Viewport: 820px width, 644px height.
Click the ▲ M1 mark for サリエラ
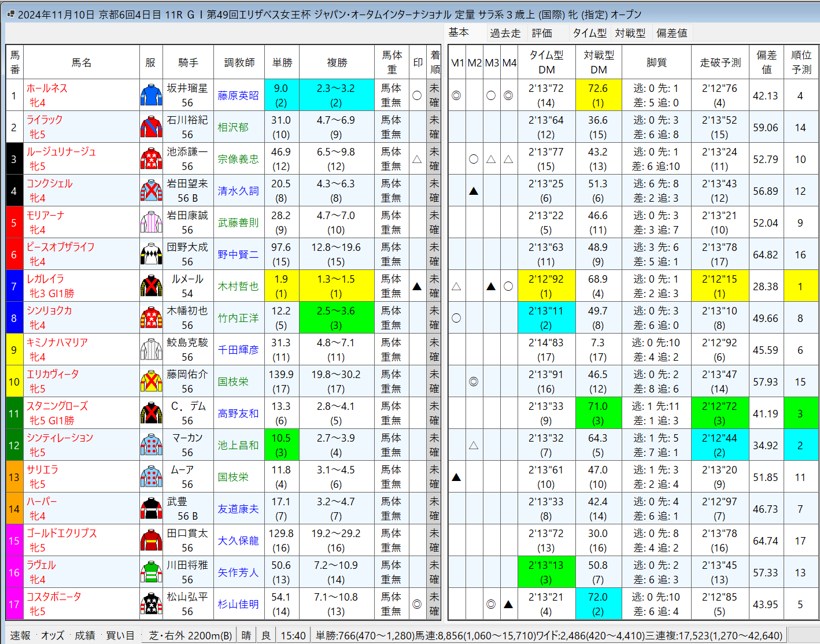456,477
